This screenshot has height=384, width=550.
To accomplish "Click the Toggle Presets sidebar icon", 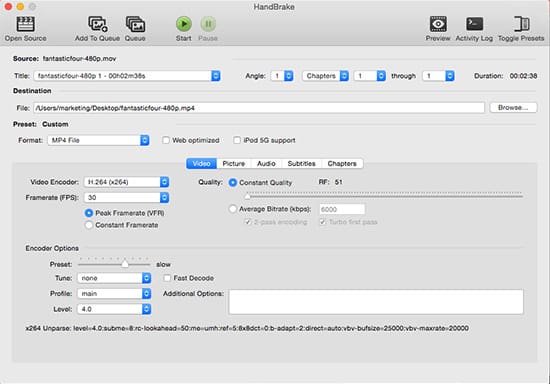I will pyautogui.click(x=522, y=24).
